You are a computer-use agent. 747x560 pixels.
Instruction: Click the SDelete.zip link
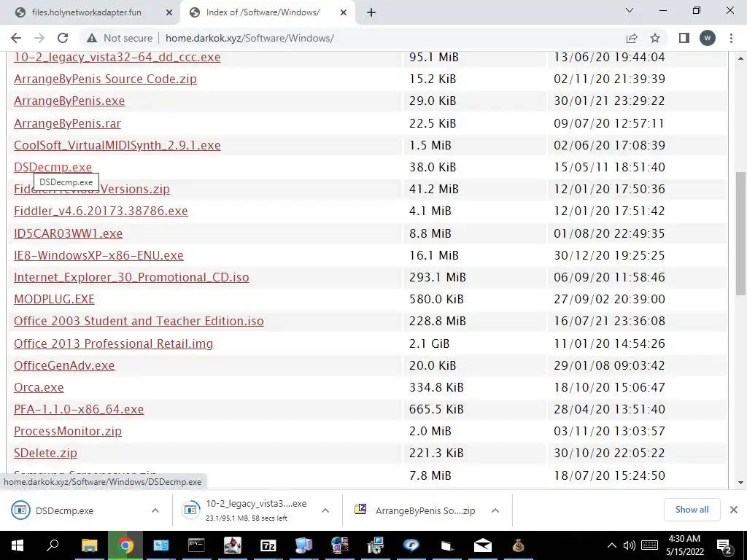pos(45,453)
